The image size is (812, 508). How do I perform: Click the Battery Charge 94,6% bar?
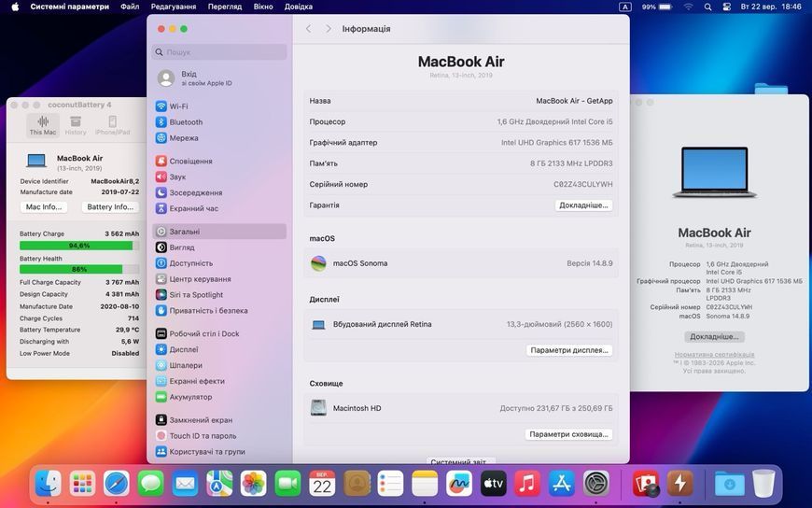(x=79, y=246)
